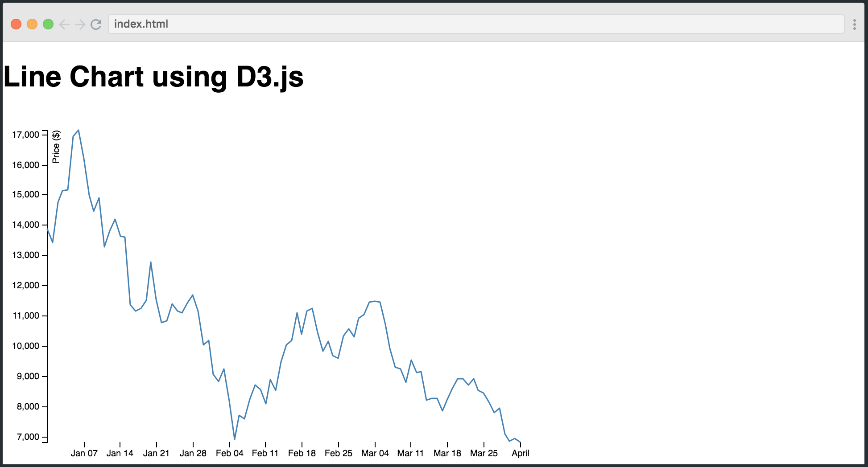Image resolution: width=868 pixels, height=467 pixels.
Task: Click the Mar 04 plateau on the line
Action: (374, 302)
